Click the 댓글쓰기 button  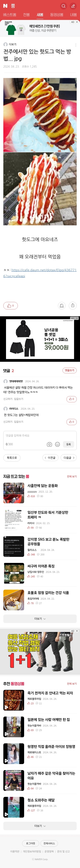(x=70, y=370)
